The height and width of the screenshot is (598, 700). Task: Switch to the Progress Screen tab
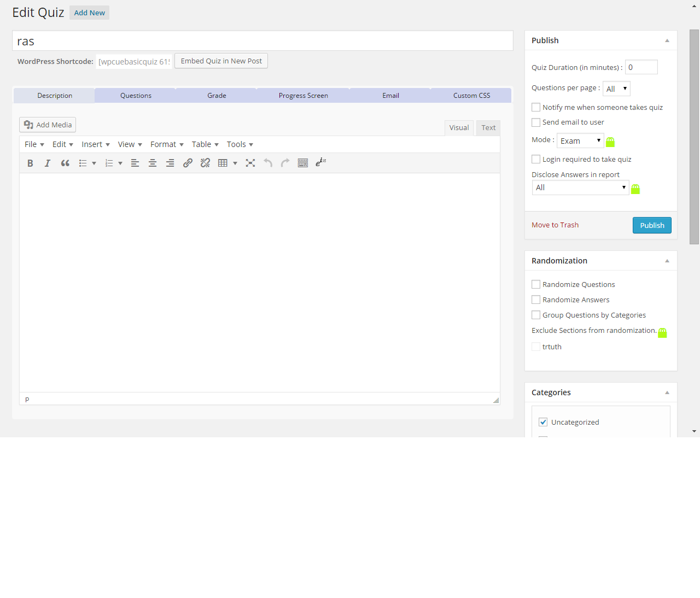point(304,95)
